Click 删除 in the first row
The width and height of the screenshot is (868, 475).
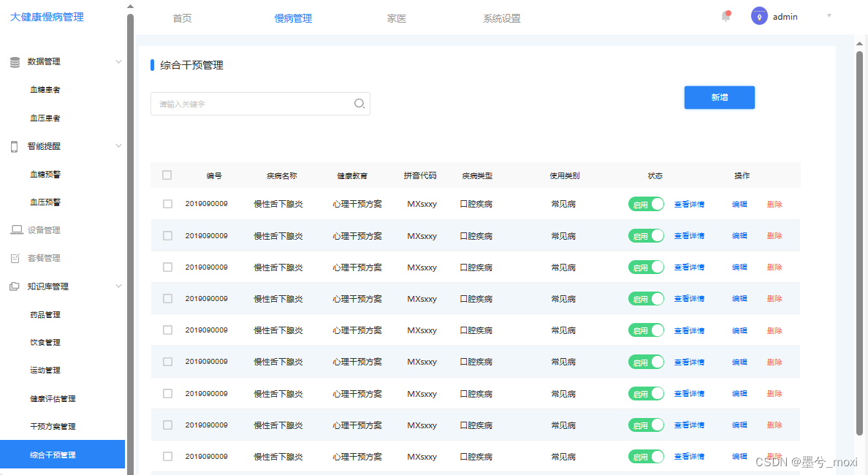(x=774, y=205)
